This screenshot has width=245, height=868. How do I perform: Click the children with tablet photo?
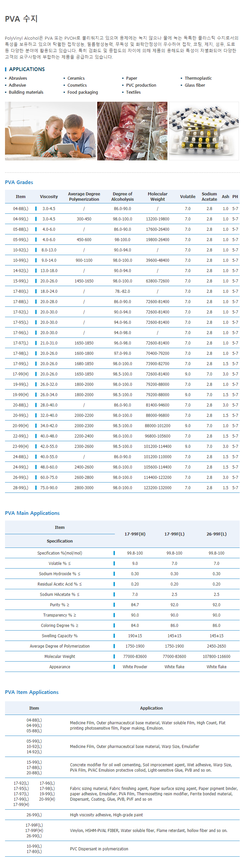(50, 131)
